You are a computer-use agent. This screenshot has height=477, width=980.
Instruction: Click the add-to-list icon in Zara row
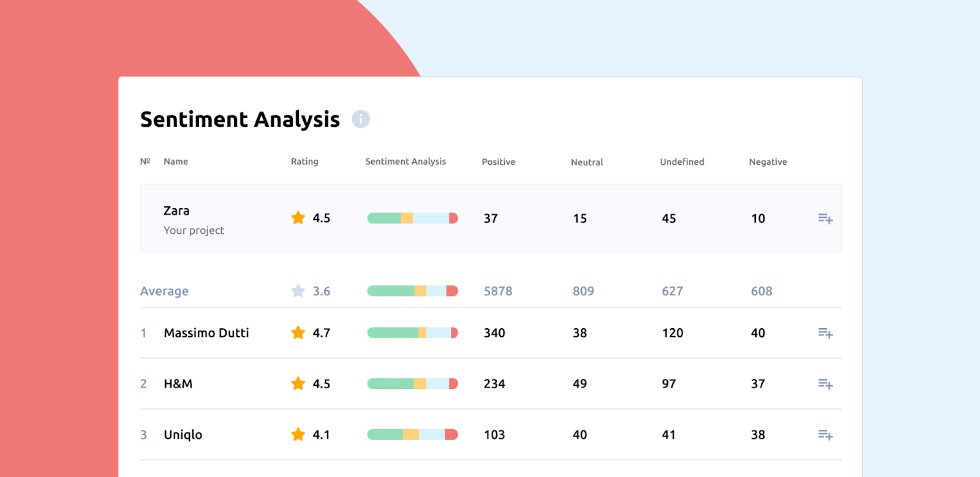826,219
